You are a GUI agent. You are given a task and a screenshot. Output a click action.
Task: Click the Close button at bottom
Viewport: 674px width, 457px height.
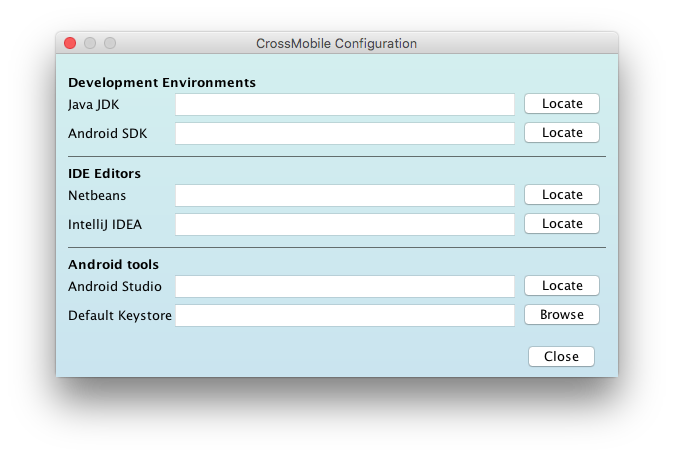561,356
